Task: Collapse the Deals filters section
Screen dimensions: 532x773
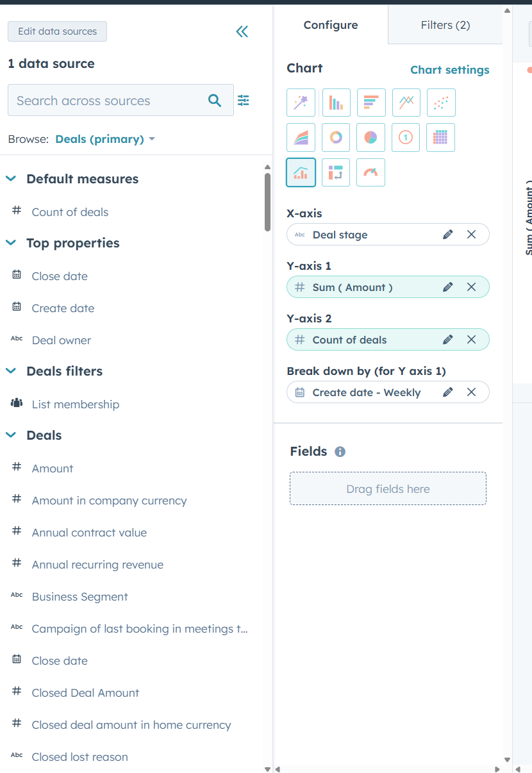Action: [10, 371]
